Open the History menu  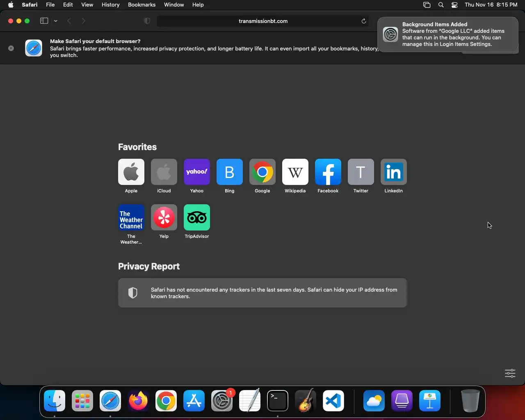(x=110, y=5)
